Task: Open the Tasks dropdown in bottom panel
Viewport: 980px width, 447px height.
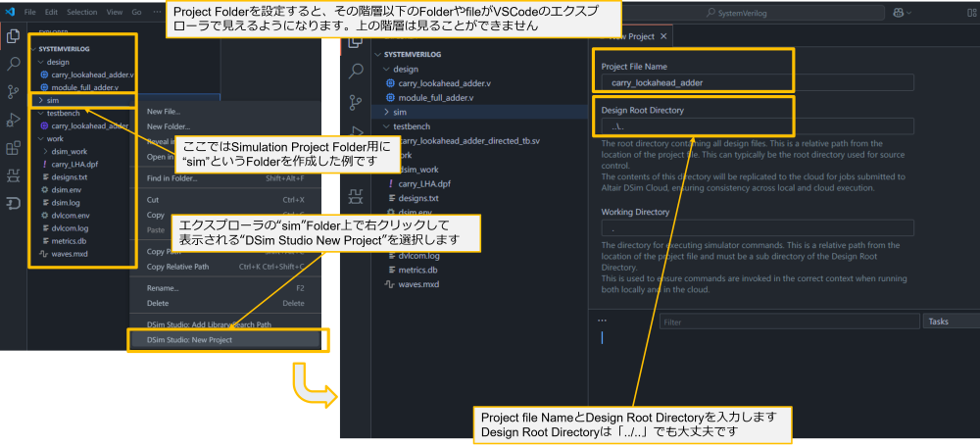Action: [x=951, y=322]
